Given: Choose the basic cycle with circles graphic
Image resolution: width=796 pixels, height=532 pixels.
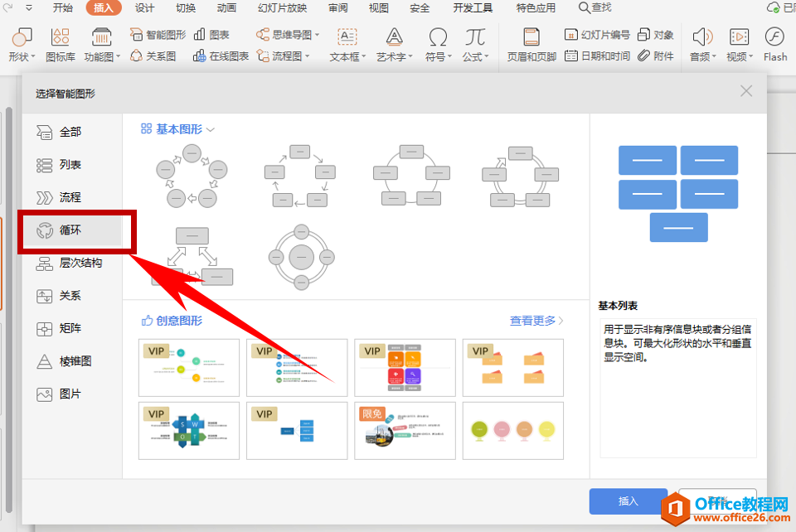Looking at the screenshot, I should point(192,176).
